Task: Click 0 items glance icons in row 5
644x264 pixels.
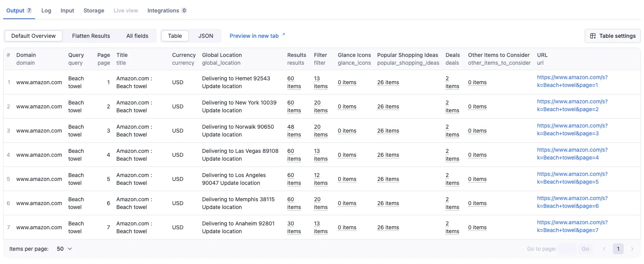Action: (x=347, y=179)
